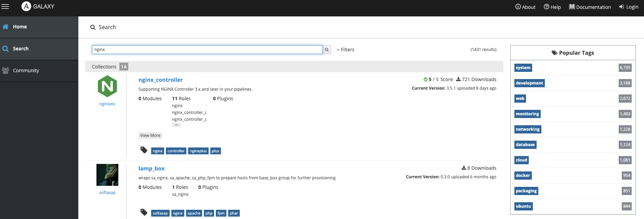
Task: Click the green score check icon
Action: 425,79
